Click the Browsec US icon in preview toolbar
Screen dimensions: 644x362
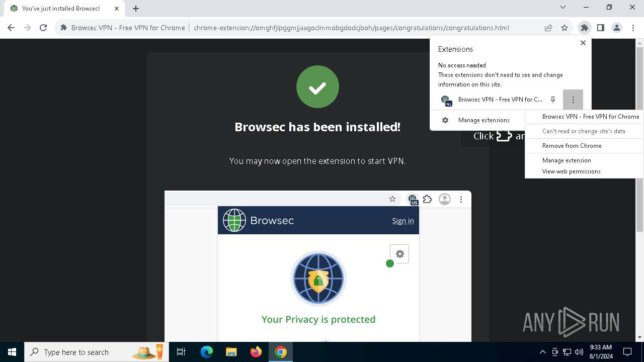point(413,200)
